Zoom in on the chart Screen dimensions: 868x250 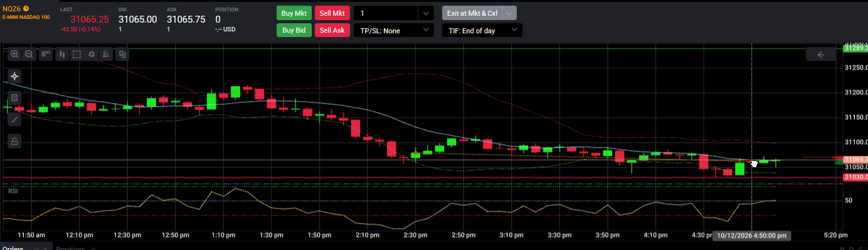[x=14, y=55]
